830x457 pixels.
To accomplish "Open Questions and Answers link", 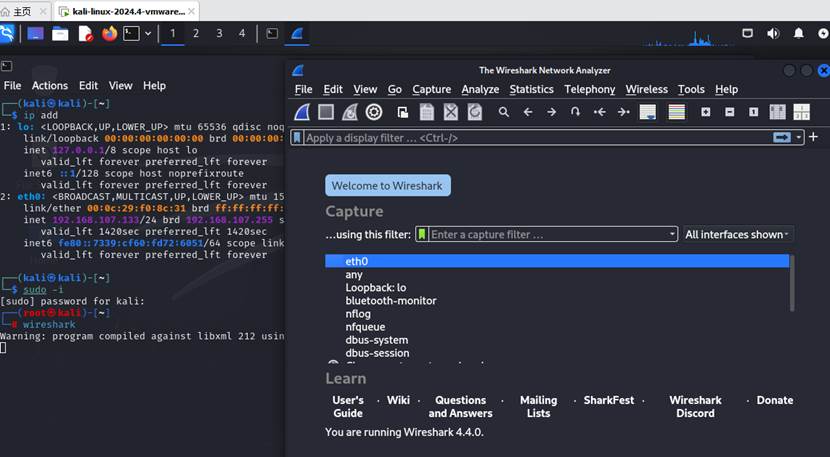I will point(461,407).
